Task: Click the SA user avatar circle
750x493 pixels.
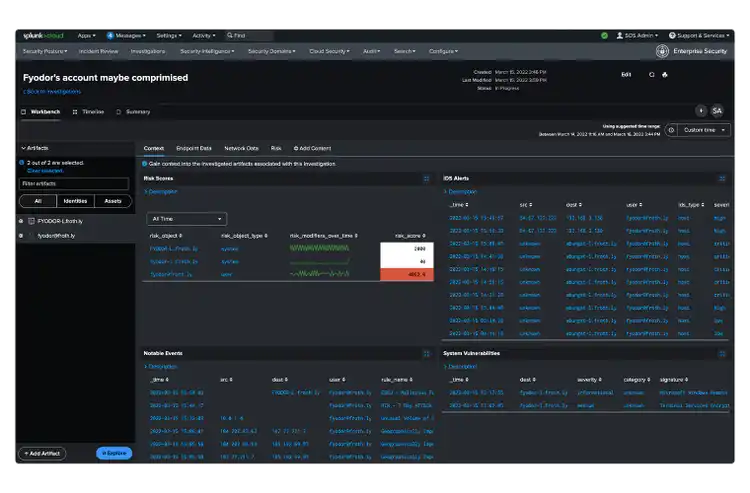Action: (717, 111)
